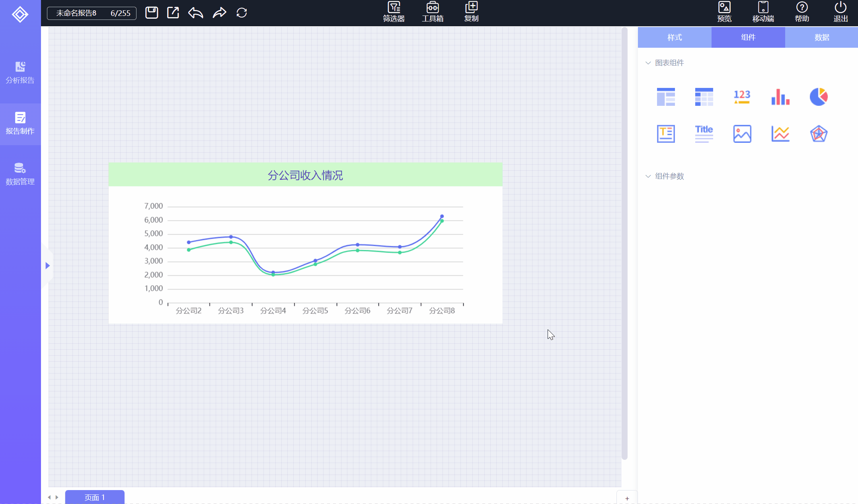The image size is (858, 504).
Task: Click the diamond app logo
Action: click(x=20, y=14)
